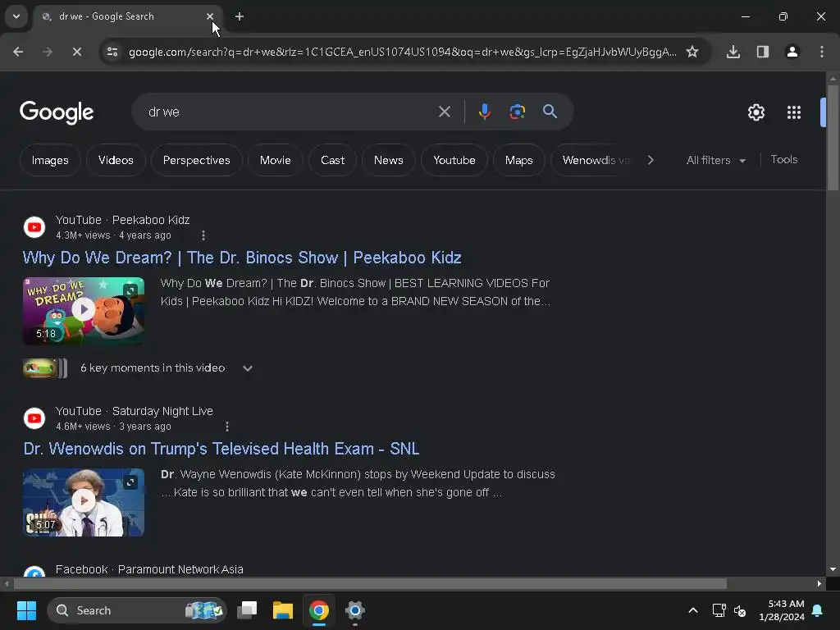840x630 pixels.
Task: Show hidden system tray icons
Action: [x=692, y=610]
